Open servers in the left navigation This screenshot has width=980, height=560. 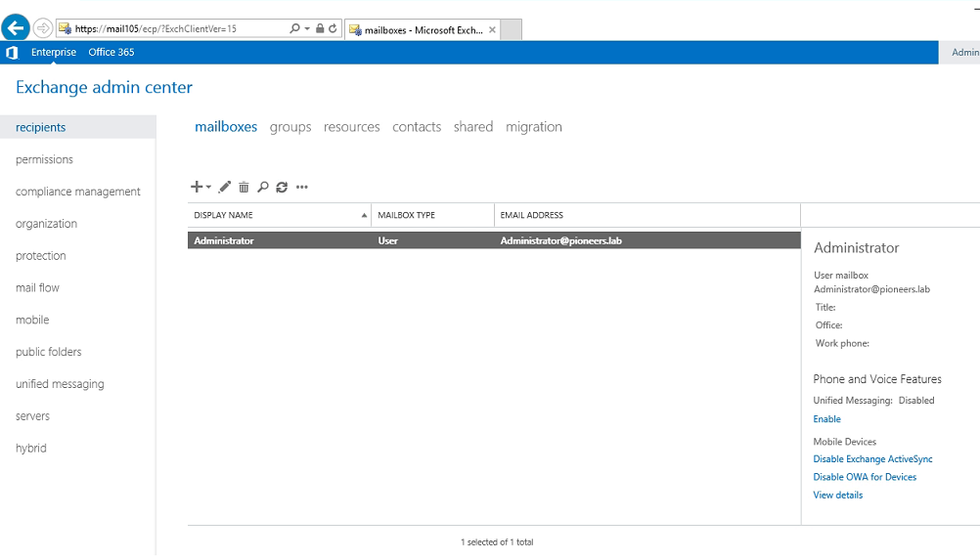32,416
